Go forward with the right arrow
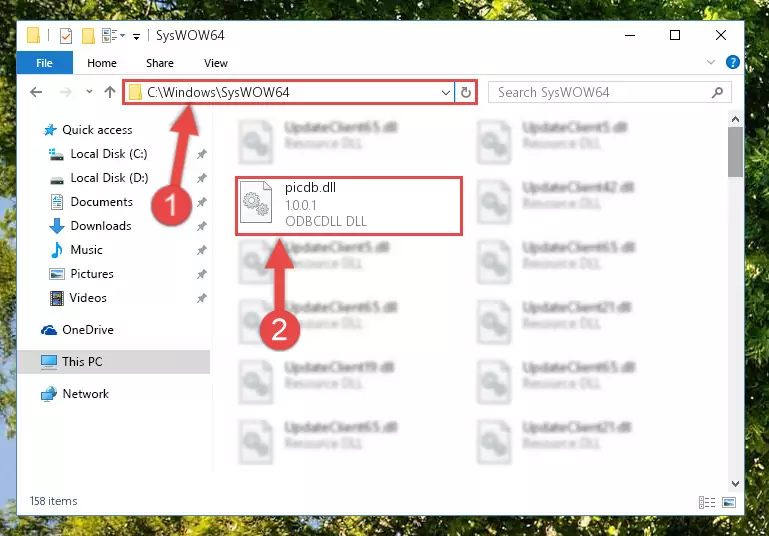Viewport: 769px width, 536px height. coord(66,92)
